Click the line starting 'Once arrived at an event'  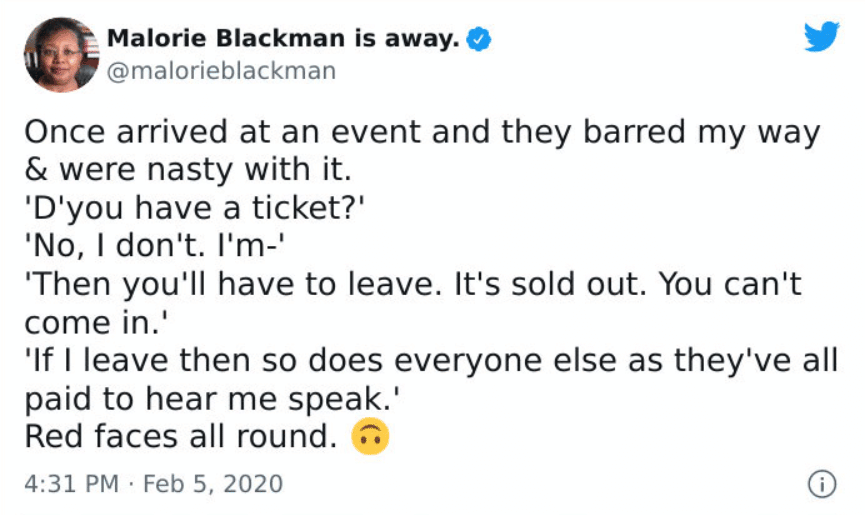click(x=423, y=133)
